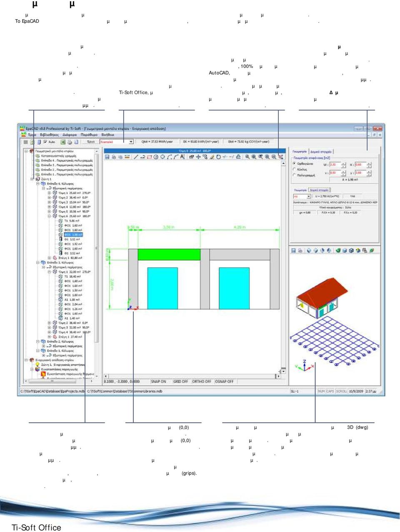Select Εγκαταστάσεις παραγωγής tree item
The height and width of the screenshot is (532, 400).
click(59, 369)
